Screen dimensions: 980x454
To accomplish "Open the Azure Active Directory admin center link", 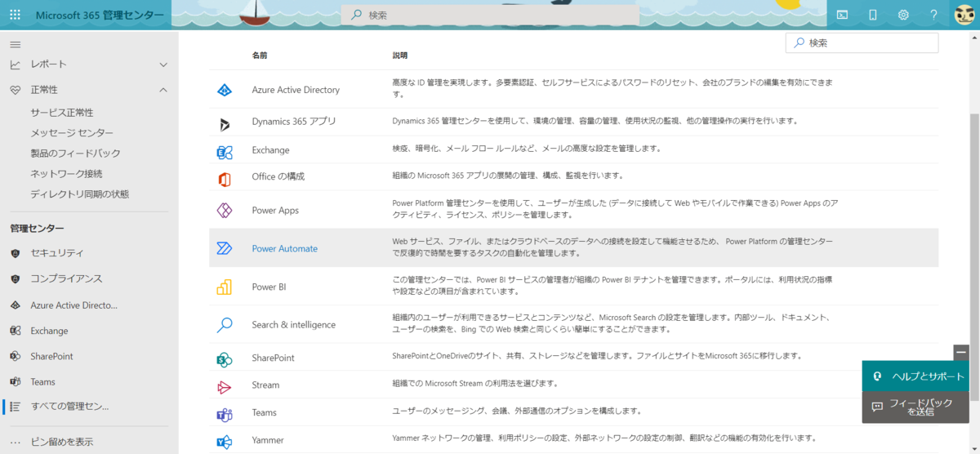I will tap(296, 90).
